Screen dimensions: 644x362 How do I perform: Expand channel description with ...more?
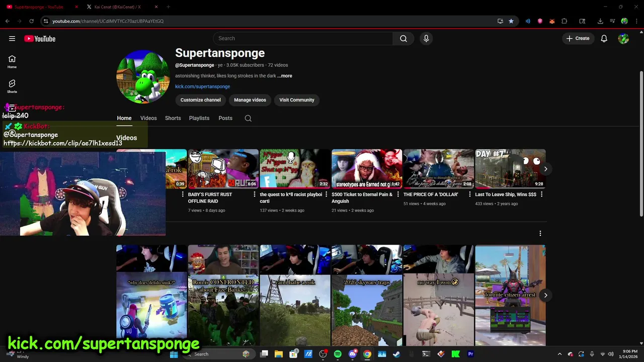tap(285, 76)
